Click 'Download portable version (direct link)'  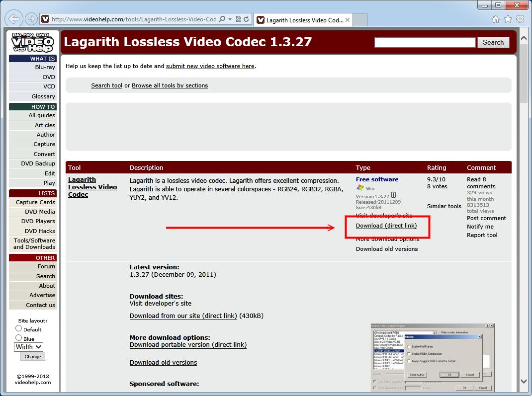(188, 344)
